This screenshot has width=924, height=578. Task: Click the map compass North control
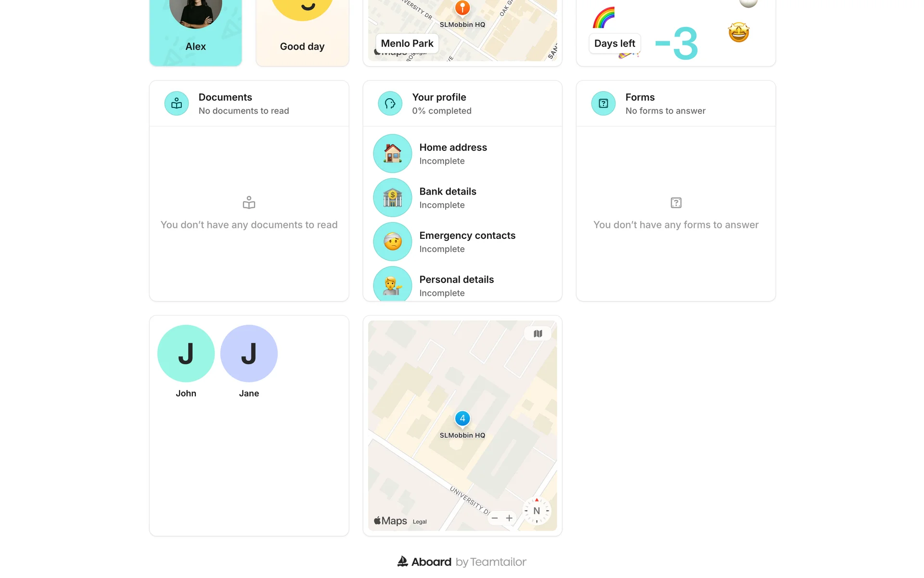coord(537,511)
